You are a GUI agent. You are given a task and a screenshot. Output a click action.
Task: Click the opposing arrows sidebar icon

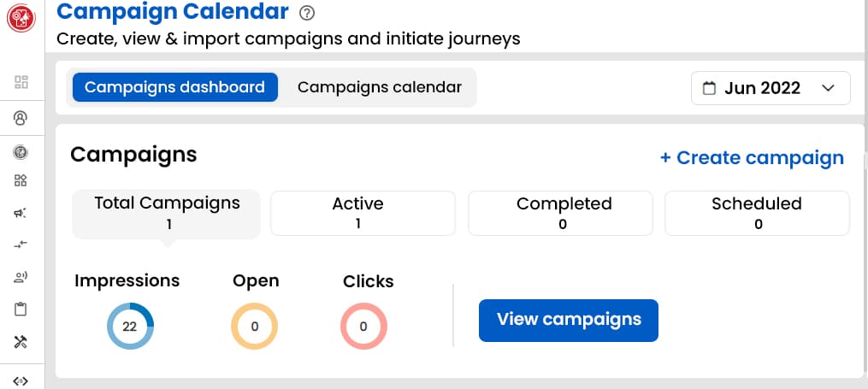[x=21, y=245]
